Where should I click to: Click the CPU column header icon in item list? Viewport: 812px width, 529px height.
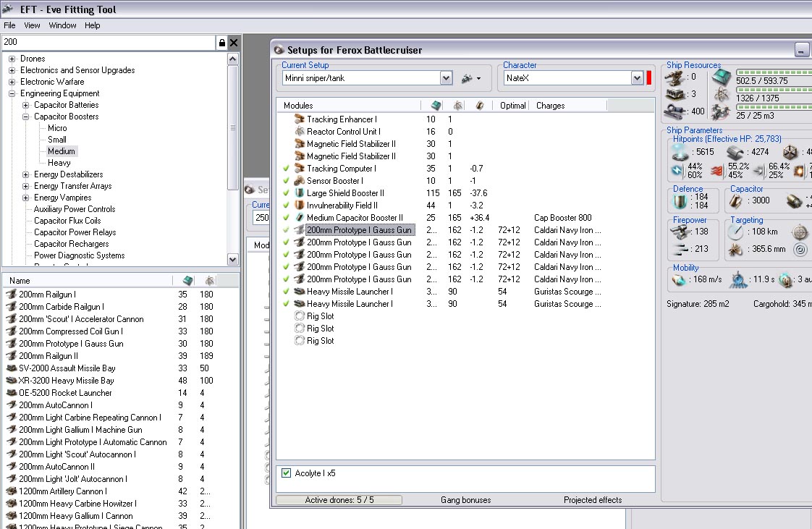pyautogui.click(x=188, y=280)
